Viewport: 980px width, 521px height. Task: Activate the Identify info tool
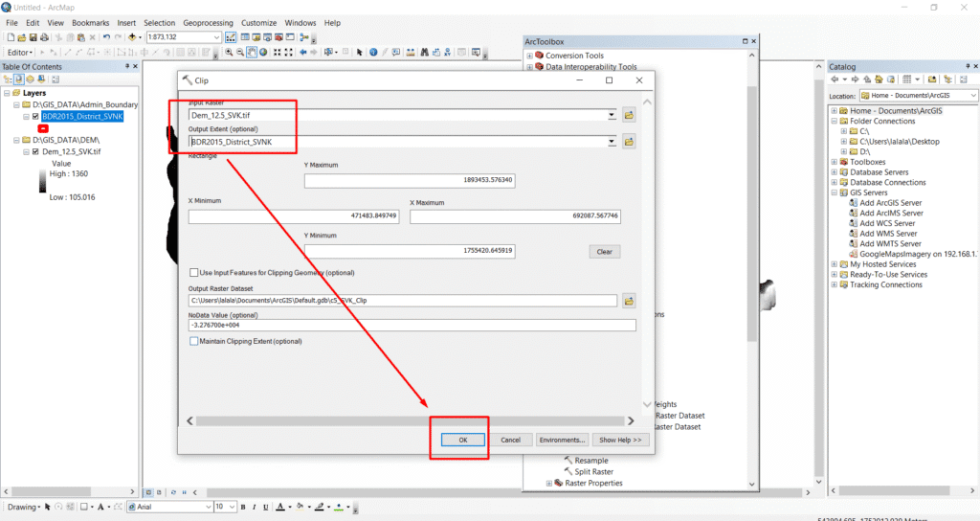373,53
